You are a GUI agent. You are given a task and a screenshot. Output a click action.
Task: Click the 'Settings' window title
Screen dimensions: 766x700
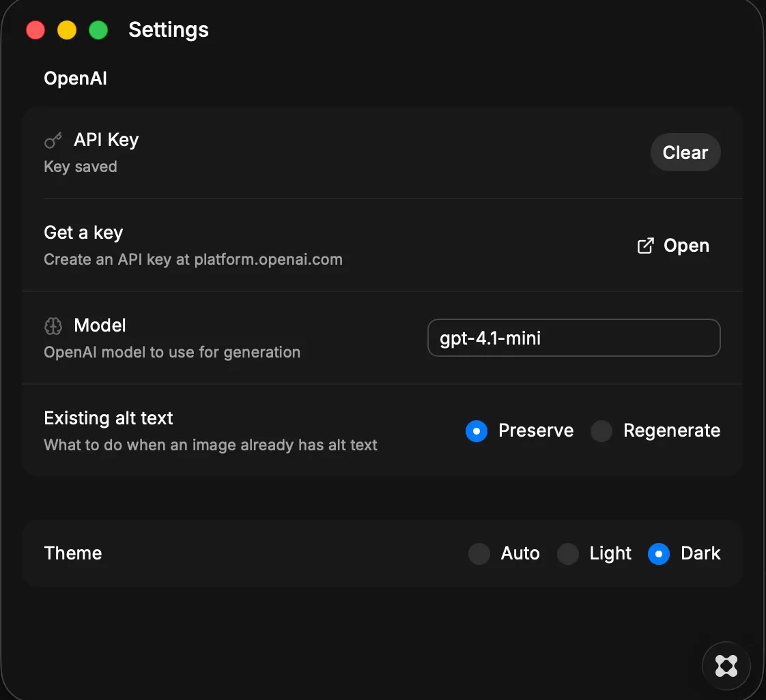pos(169,30)
